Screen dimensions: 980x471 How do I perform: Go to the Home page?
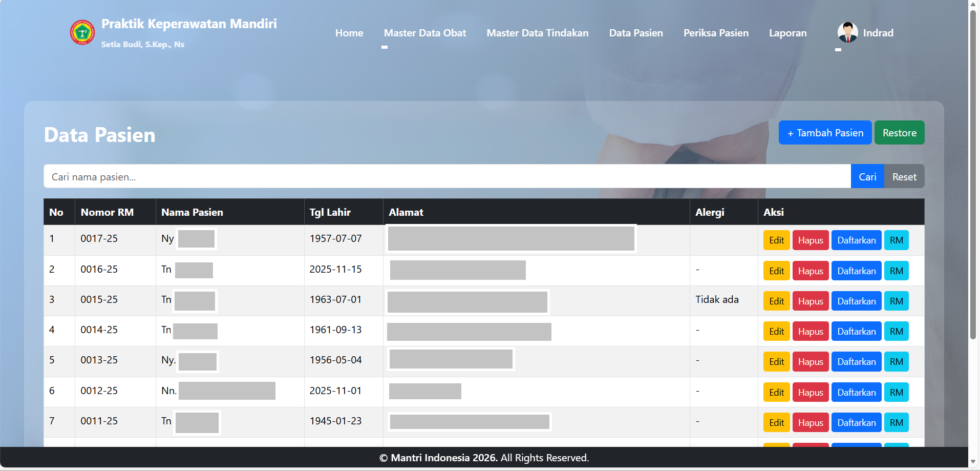click(349, 33)
